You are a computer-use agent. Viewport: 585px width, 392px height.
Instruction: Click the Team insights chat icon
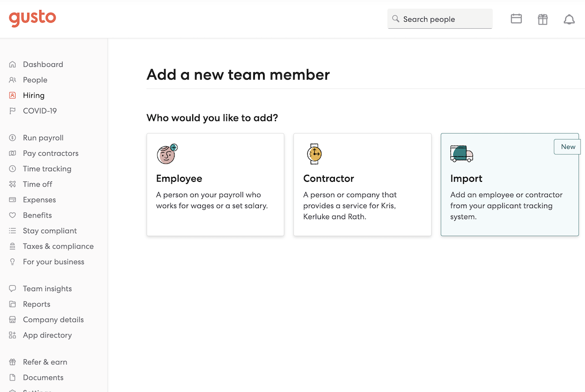pyautogui.click(x=12, y=288)
